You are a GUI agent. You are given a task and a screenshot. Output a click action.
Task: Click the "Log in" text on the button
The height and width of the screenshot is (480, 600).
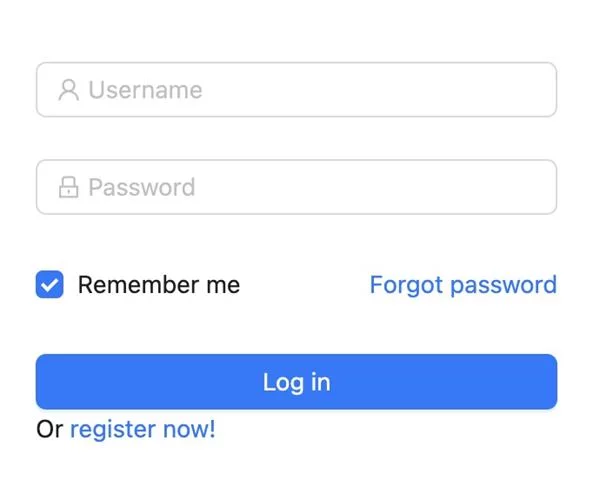pyautogui.click(x=296, y=382)
